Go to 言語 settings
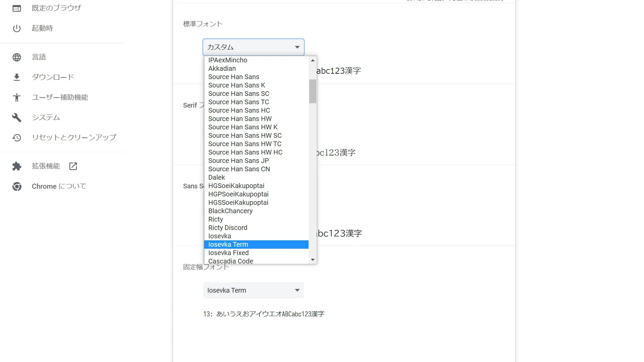Image resolution: width=644 pixels, height=362 pixels. 39,57
